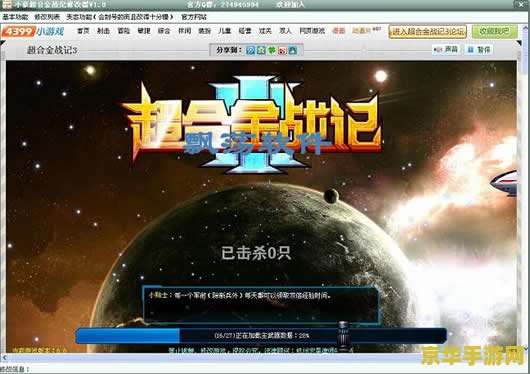
Task: Click the 小贴士 tip dialog box
Action: pyautogui.click(x=261, y=305)
